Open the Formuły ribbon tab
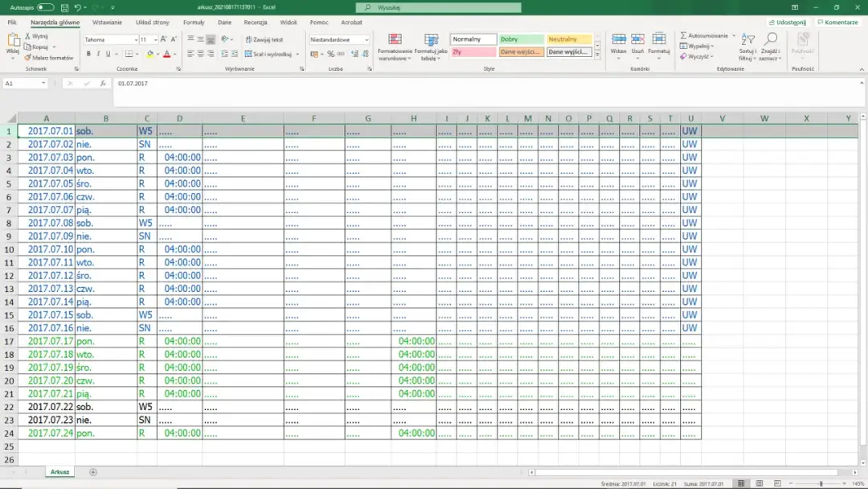This screenshot has height=489, width=868. [194, 23]
